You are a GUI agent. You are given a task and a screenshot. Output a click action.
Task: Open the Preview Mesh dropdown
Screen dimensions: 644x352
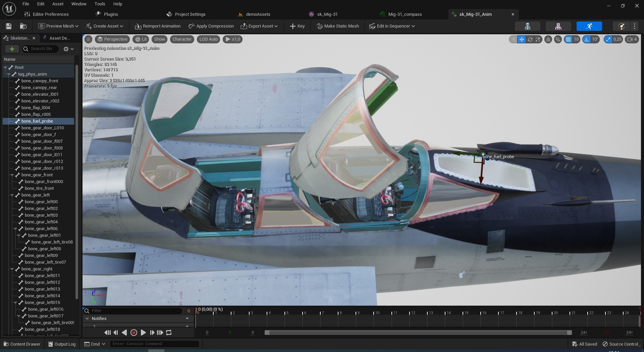(x=58, y=26)
